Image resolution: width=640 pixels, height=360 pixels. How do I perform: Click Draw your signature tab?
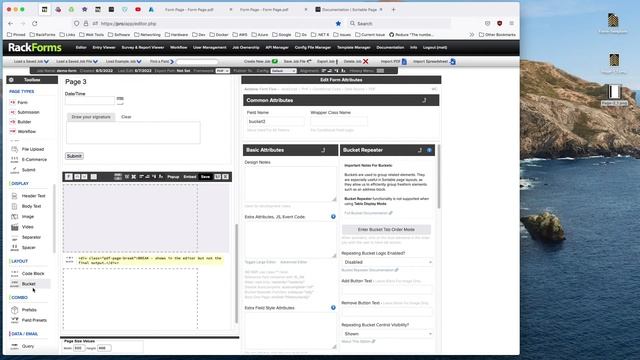(x=91, y=117)
